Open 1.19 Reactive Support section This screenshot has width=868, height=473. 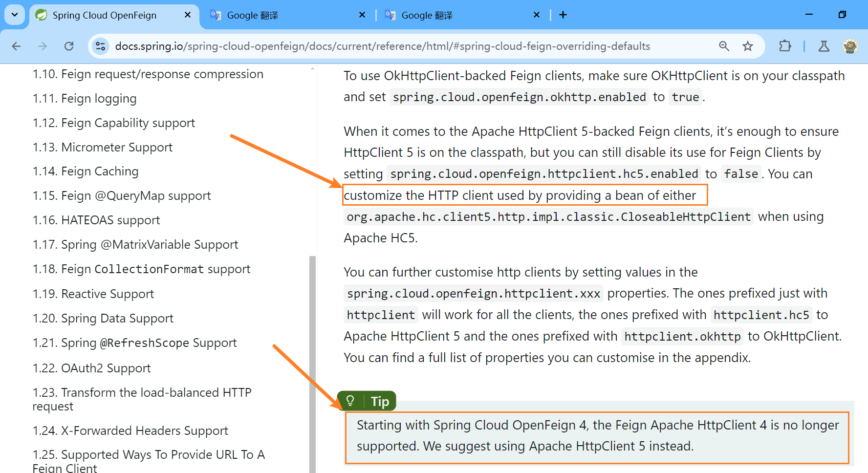(93, 294)
